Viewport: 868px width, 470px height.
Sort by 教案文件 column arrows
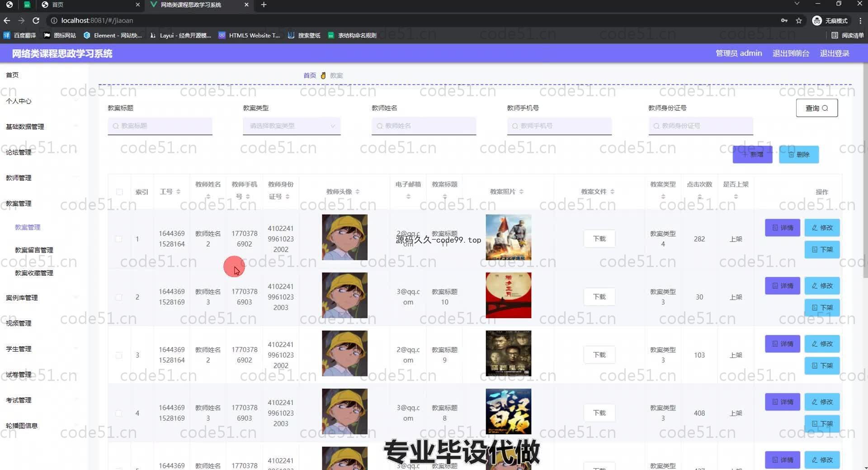pyautogui.click(x=612, y=192)
